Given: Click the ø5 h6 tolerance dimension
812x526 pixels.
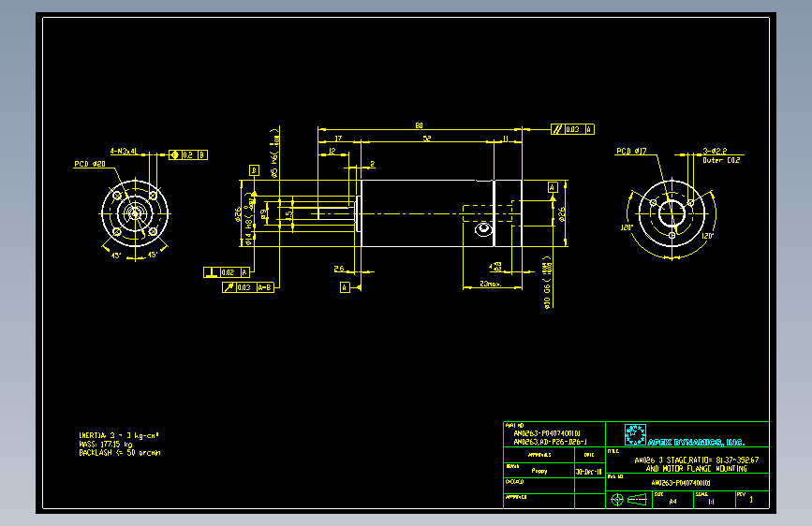Looking at the screenshot, I should [275, 153].
